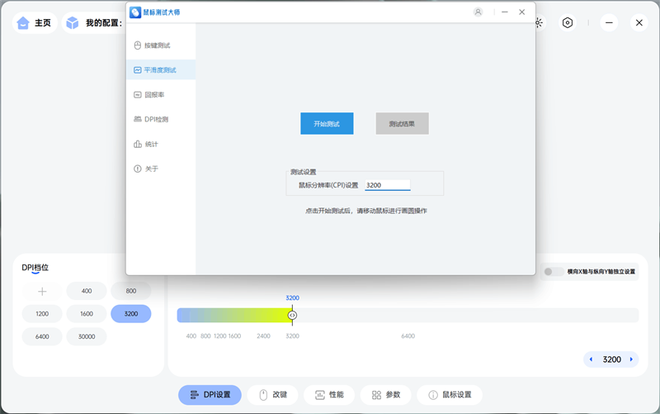Viewport: 660px width, 414px height.
Task: Switch to the 性能 performance tab
Action: coord(329,395)
